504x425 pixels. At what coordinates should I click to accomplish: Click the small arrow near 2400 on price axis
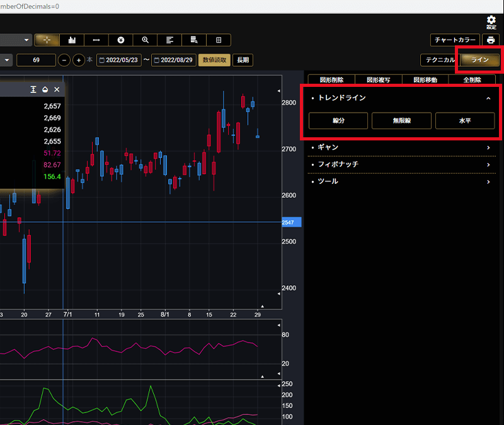point(278,293)
